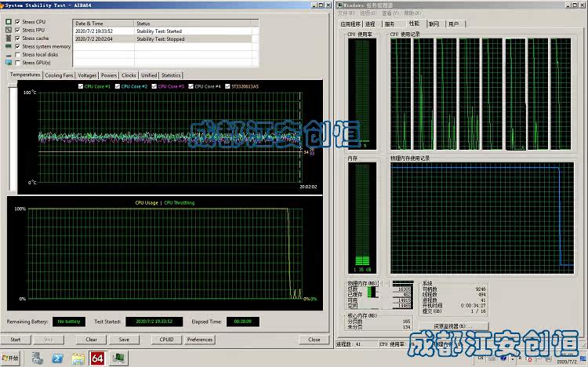
Task: Click the Status column header
Action: click(x=192, y=24)
